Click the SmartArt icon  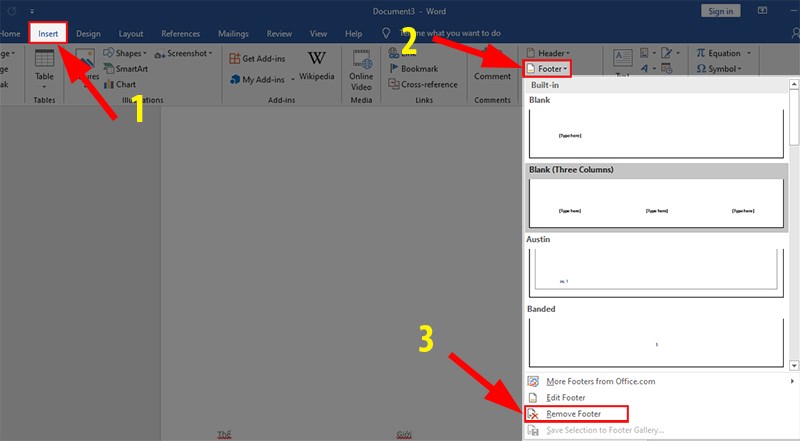(x=109, y=68)
